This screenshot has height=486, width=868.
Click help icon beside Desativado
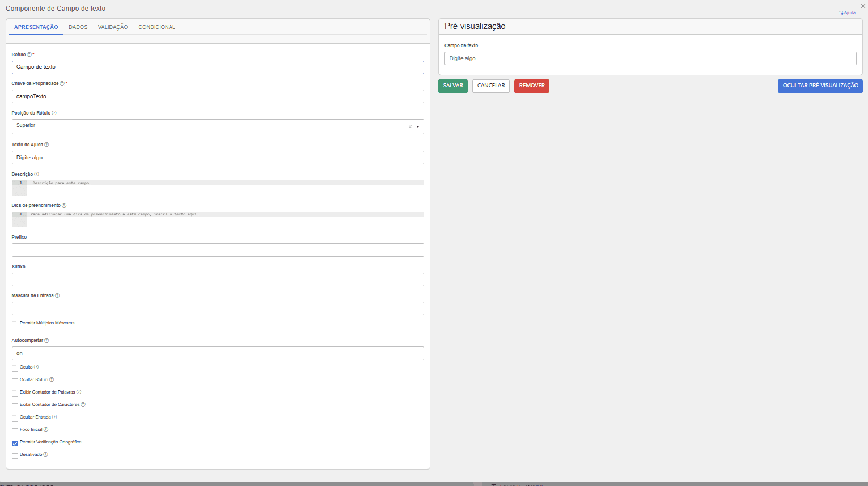tap(45, 454)
